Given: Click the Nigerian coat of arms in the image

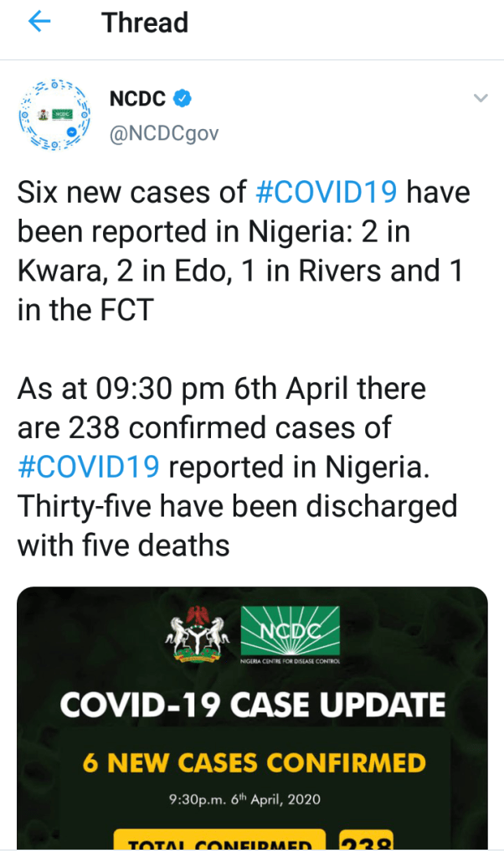Looking at the screenshot, I should [195, 636].
